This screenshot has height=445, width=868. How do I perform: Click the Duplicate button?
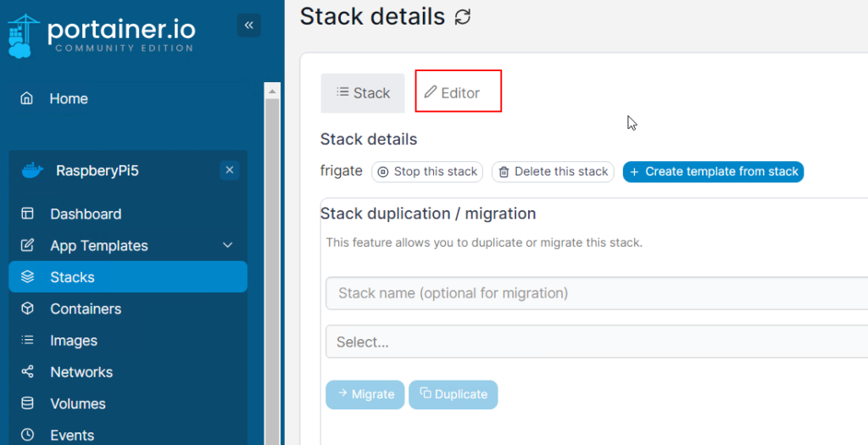pos(453,395)
